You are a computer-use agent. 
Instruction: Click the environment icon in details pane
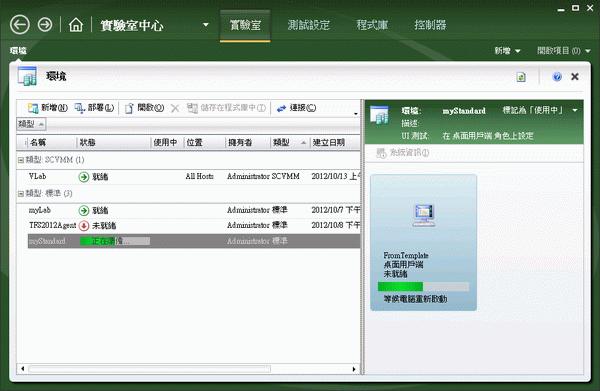click(379, 115)
